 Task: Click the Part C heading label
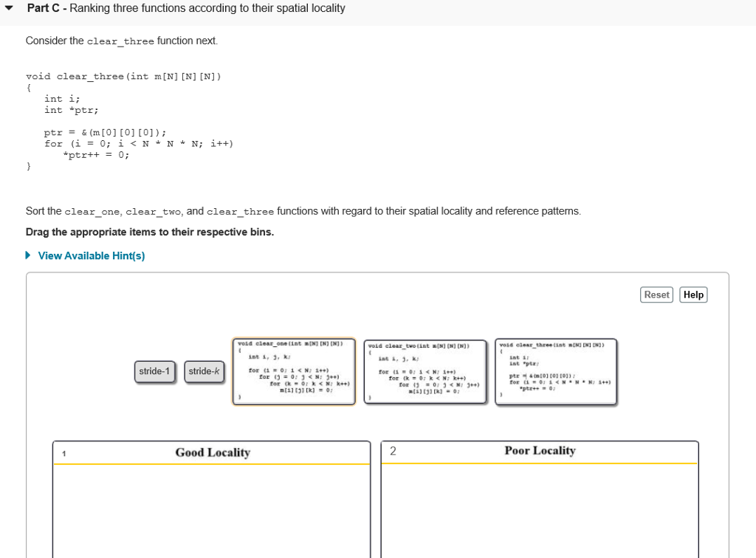[x=46, y=8]
